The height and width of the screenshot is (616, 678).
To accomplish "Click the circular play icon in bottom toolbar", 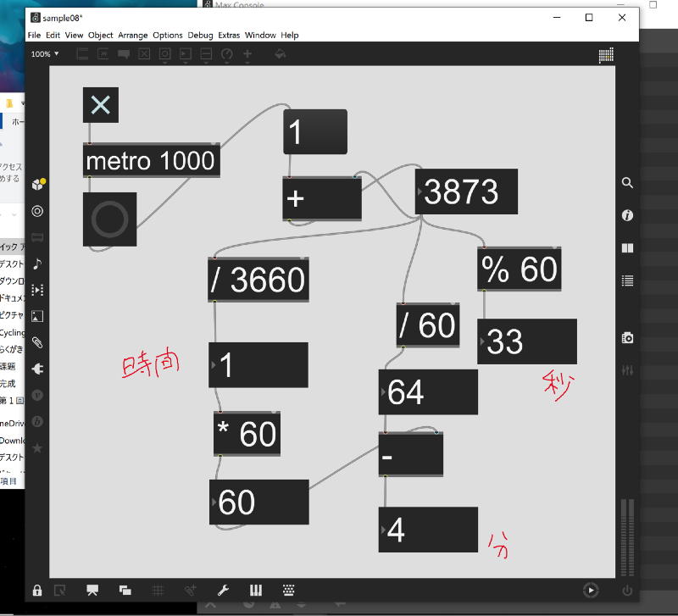I will pos(591,590).
